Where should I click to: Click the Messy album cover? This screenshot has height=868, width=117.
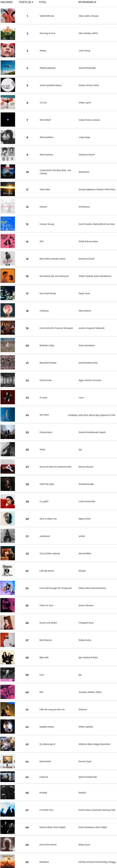point(8,51)
